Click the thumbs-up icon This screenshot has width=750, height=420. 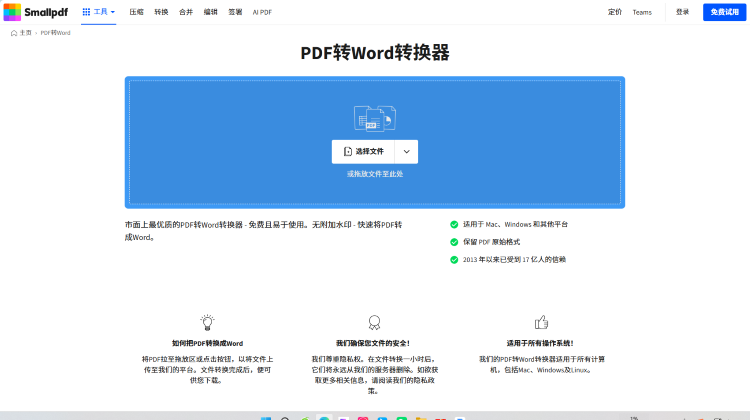[x=541, y=322]
